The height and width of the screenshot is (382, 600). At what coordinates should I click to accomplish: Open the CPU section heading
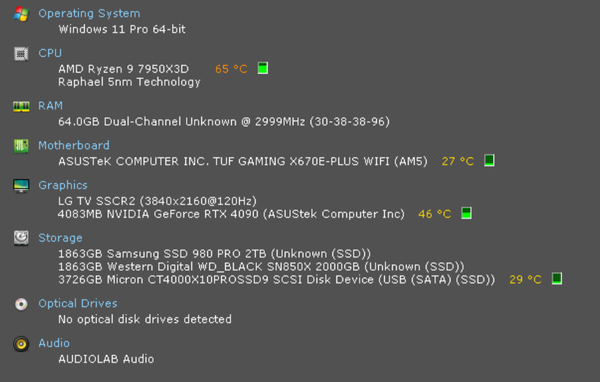[x=50, y=53]
